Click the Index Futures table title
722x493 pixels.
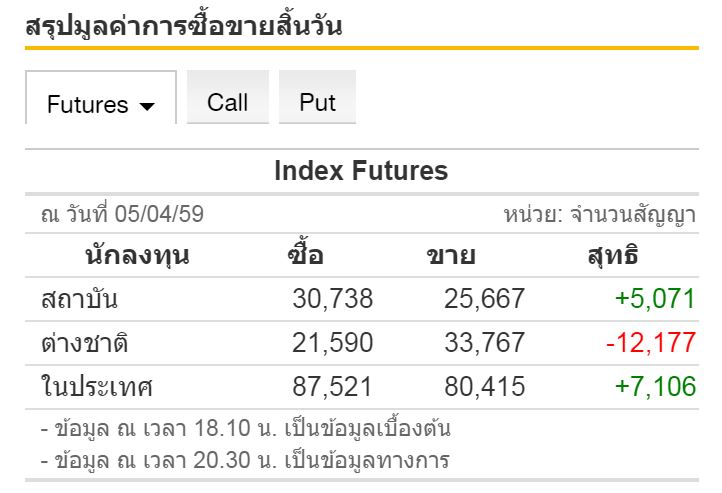coord(361,171)
